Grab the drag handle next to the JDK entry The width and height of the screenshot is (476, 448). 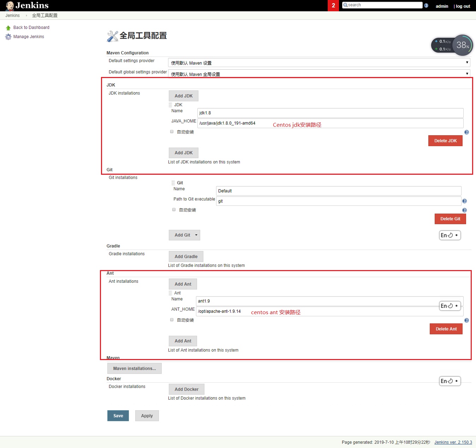(x=170, y=105)
